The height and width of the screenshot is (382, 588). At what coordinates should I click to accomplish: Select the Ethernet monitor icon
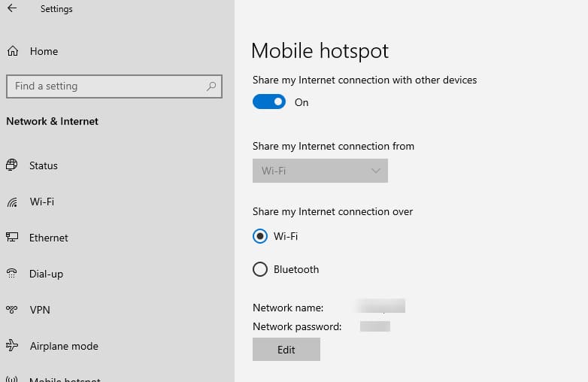[12, 238]
